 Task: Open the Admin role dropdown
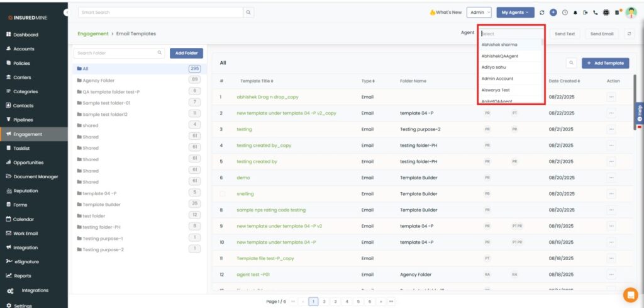[x=479, y=13]
